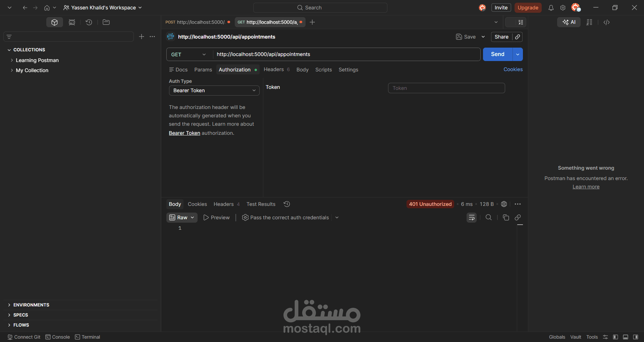Open notifications bell

pos(551,8)
